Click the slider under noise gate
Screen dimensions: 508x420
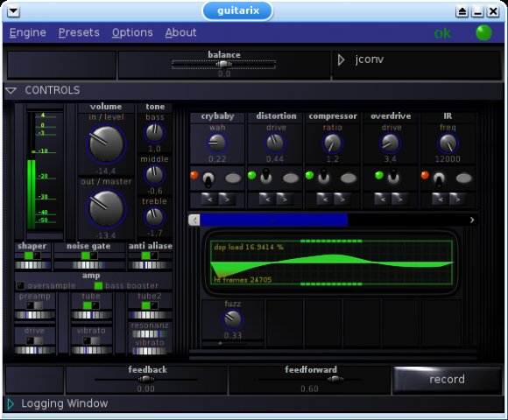(x=89, y=265)
